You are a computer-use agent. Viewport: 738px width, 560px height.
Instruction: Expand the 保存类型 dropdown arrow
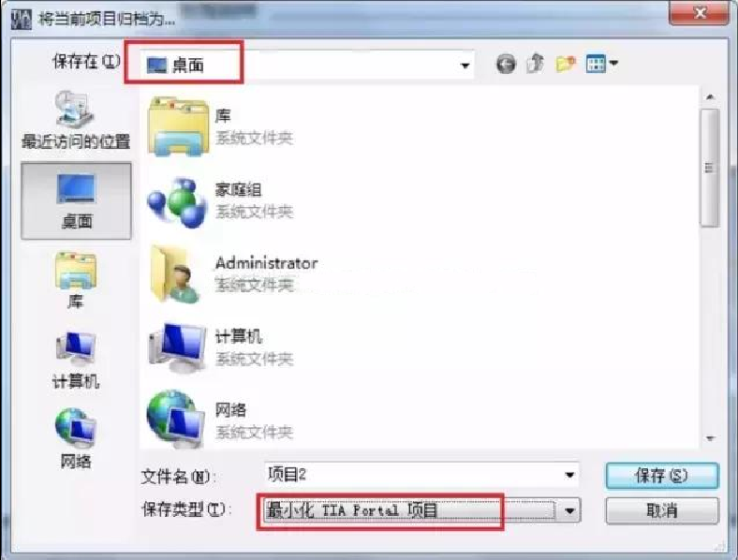click(569, 510)
